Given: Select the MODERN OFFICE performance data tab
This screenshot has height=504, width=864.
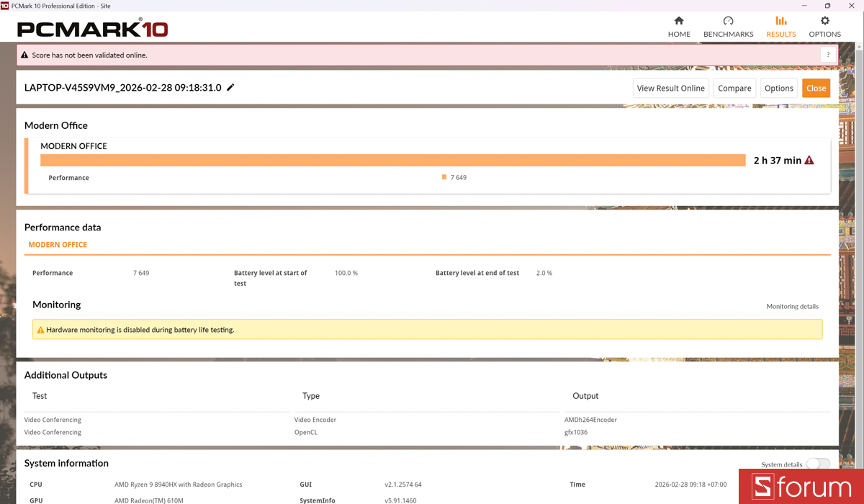Looking at the screenshot, I should pyautogui.click(x=58, y=245).
